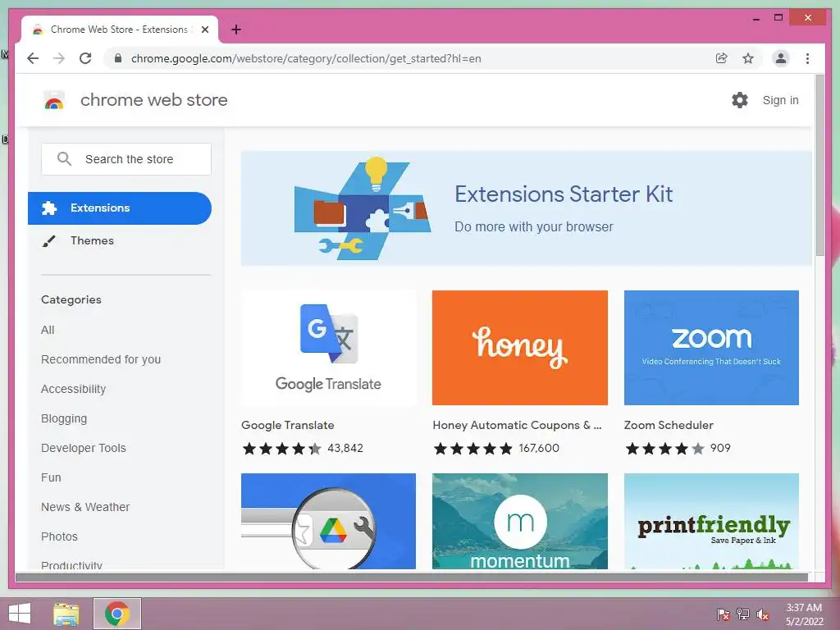The width and height of the screenshot is (840, 630).
Task: Open File Explorer from the taskbar
Action: tap(66, 614)
